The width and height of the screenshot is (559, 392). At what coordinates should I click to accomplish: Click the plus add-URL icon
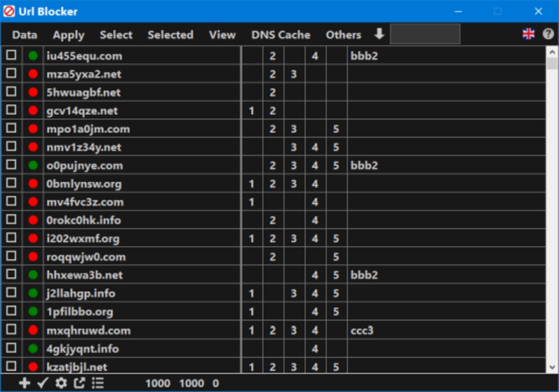(24, 383)
